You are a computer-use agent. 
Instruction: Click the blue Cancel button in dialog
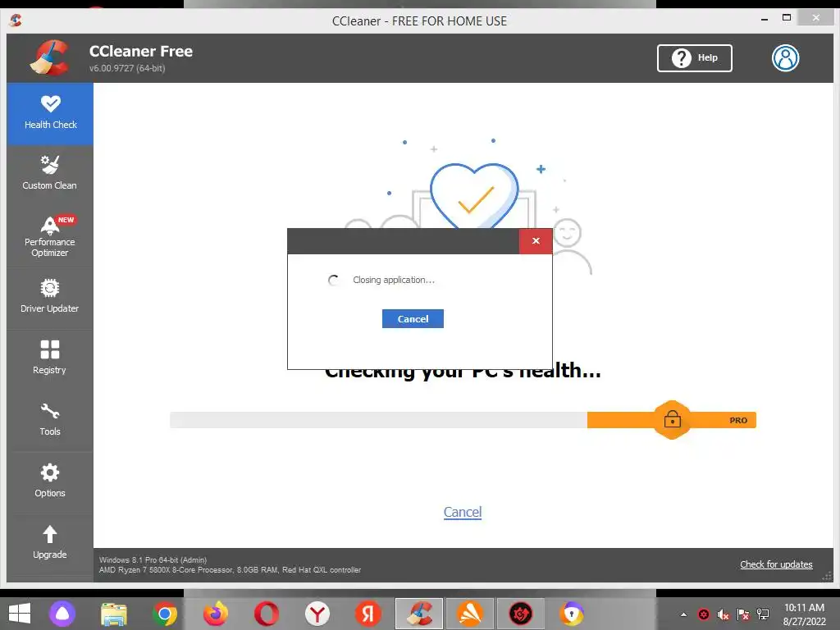tap(413, 319)
